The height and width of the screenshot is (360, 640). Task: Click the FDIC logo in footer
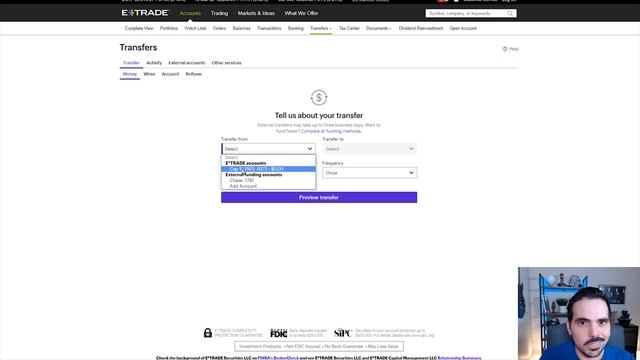(x=279, y=333)
